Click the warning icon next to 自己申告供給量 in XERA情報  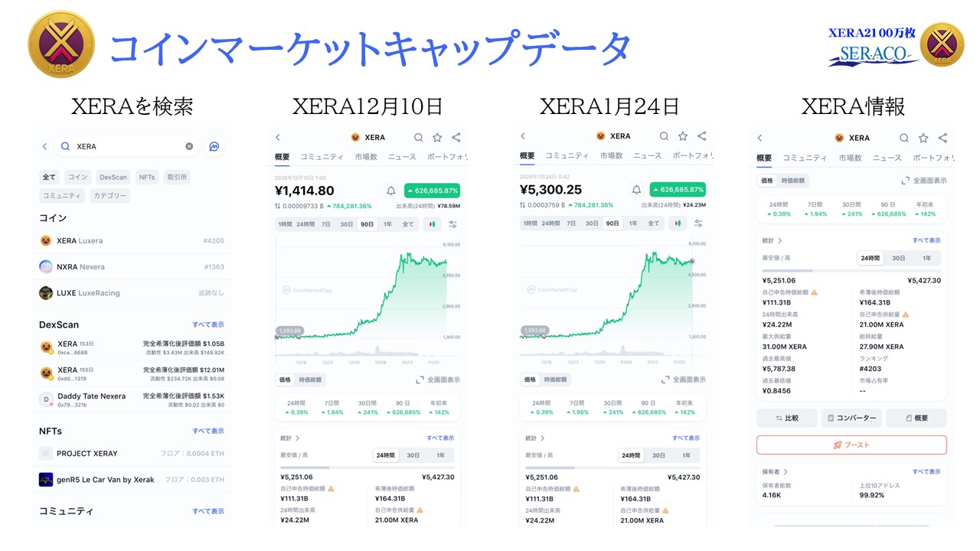906,315
